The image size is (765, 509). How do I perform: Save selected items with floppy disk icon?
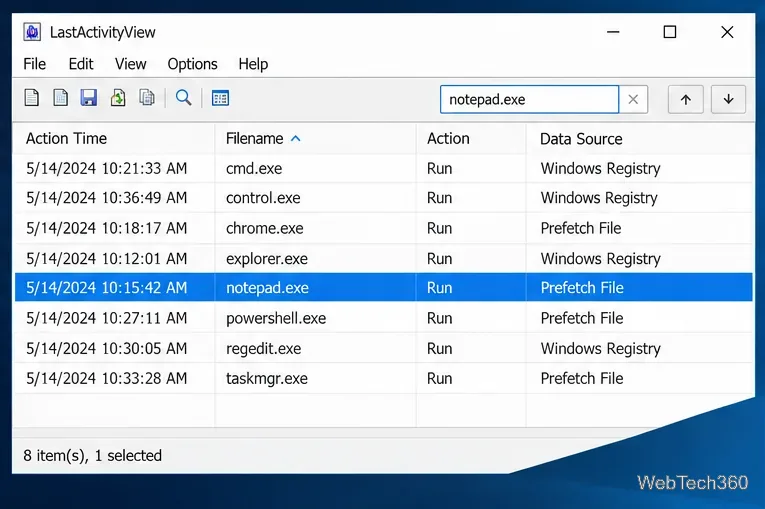[89, 98]
